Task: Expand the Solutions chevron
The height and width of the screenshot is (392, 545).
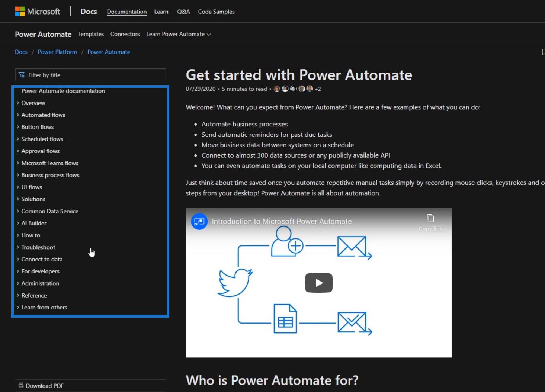Action: [18, 199]
